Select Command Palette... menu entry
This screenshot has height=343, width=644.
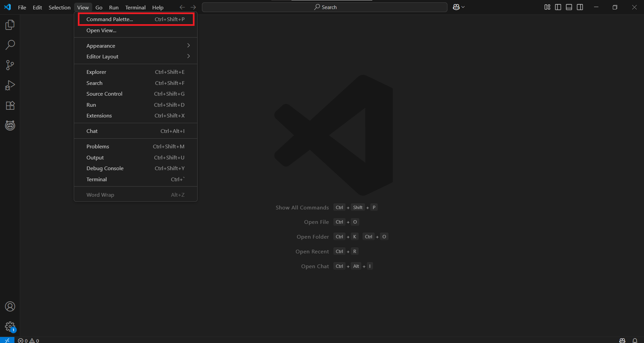(136, 19)
